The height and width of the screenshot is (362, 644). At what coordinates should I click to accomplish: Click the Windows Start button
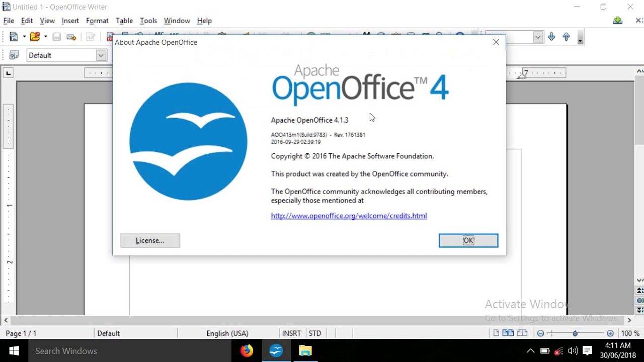pyautogui.click(x=14, y=351)
